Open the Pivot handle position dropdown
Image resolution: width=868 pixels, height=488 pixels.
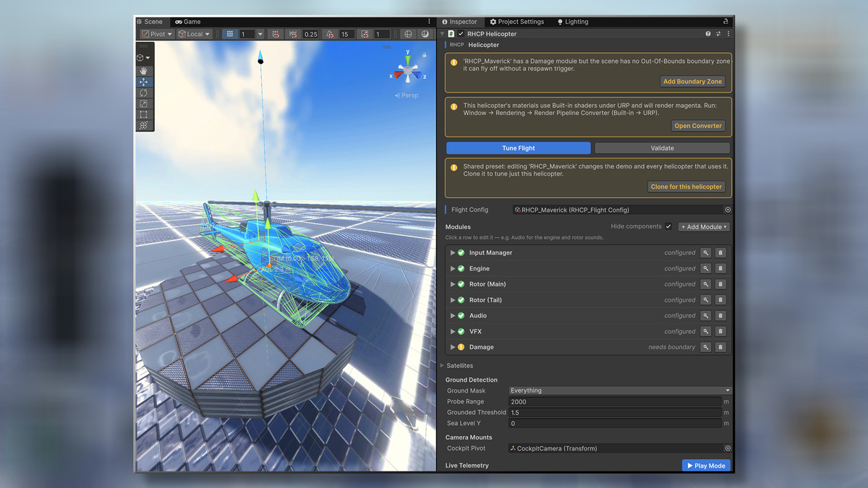pyautogui.click(x=157, y=34)
